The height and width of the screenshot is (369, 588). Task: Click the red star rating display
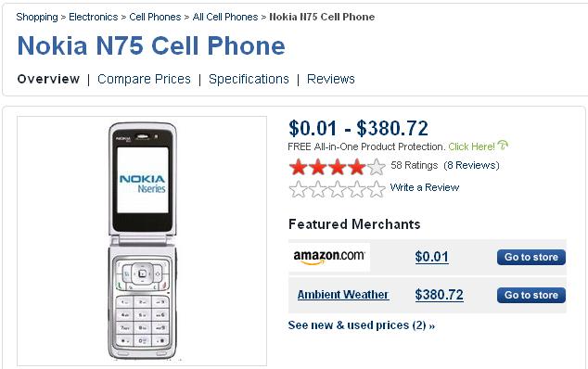click(x=337, y=167)
